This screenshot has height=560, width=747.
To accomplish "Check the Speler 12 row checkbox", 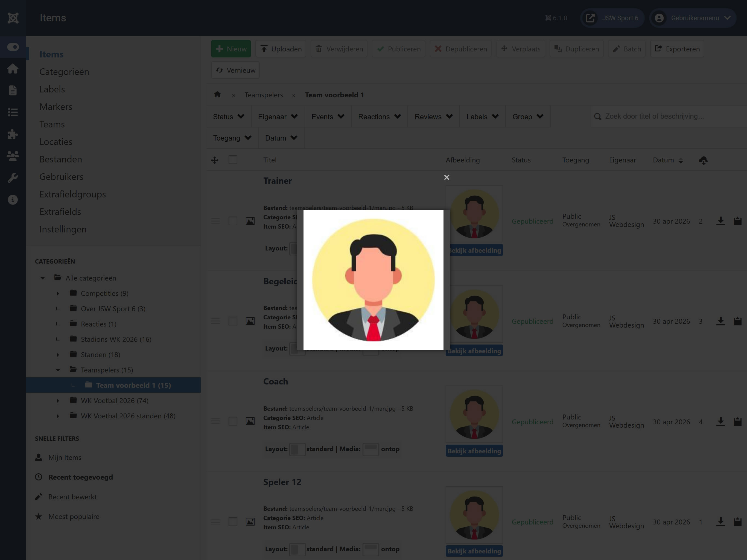I will tap(233, 521).
